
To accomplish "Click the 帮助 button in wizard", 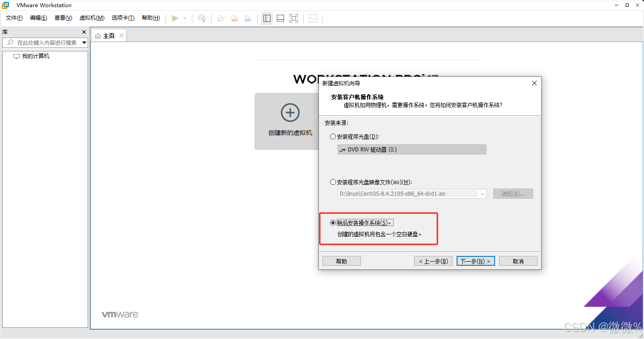I will (x=342, y=261).
